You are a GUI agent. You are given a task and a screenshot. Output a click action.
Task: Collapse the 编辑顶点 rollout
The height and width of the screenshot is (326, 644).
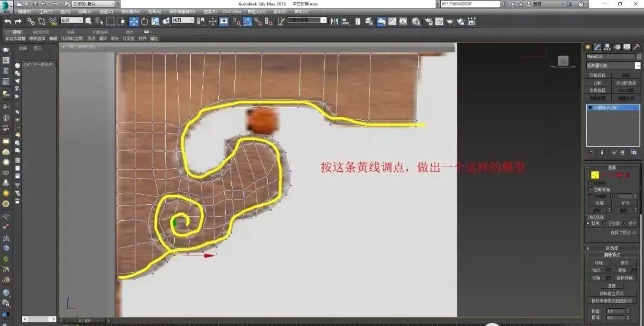[x=612, y=254]
